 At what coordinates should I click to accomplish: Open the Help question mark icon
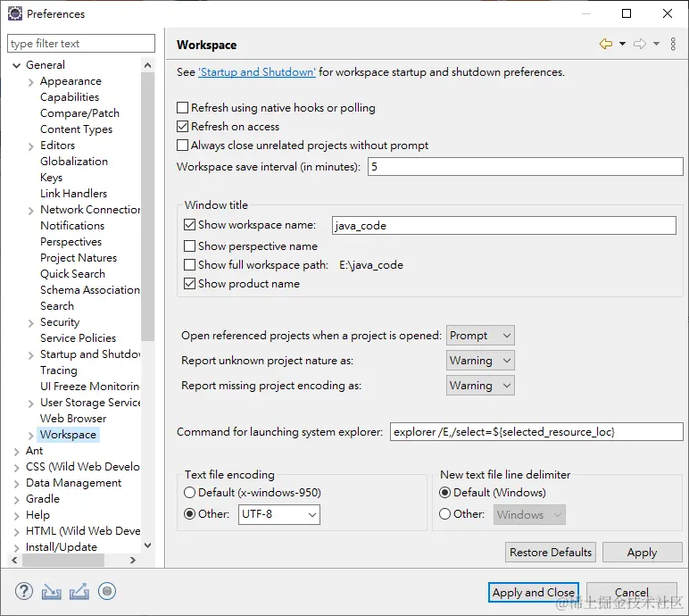24,591
